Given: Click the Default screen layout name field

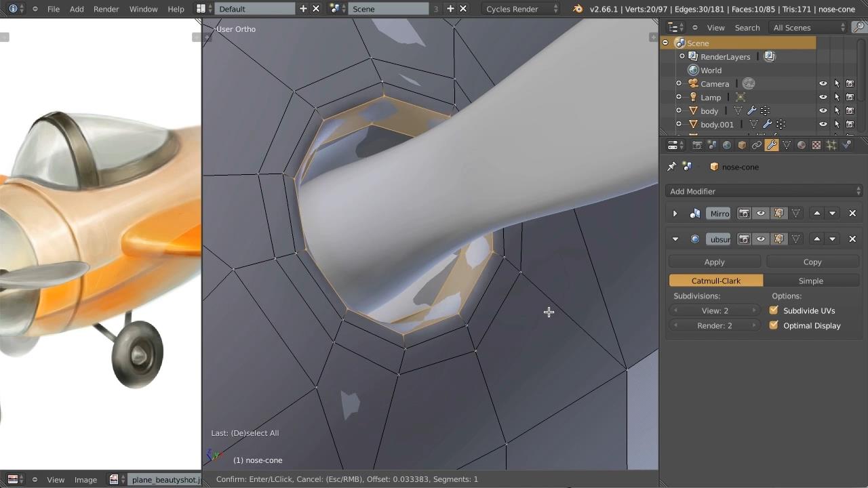Looking at the screenshot, I should point(255,9).
